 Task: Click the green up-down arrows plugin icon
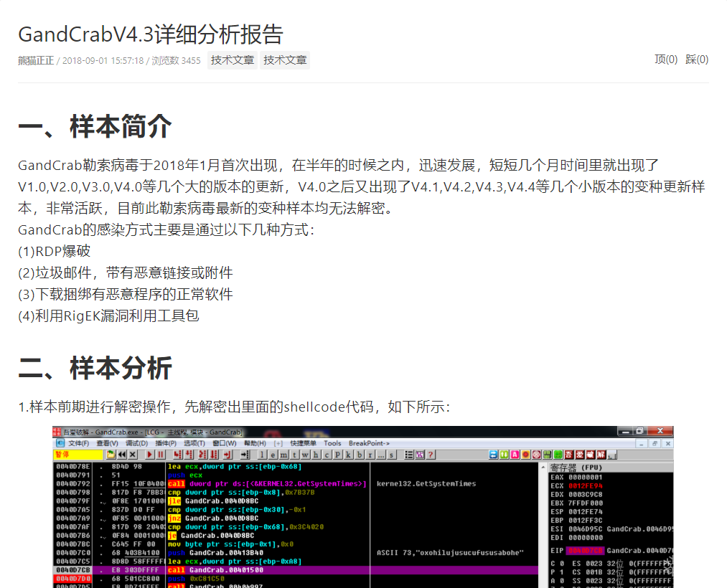click(x=504, y=455)
